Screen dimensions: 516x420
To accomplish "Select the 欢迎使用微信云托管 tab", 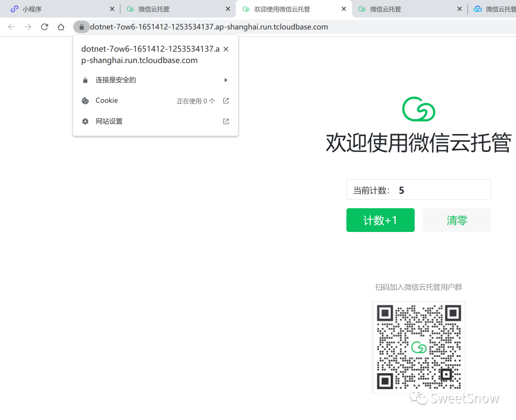I will pyautogui.click(x=293, y=9).
